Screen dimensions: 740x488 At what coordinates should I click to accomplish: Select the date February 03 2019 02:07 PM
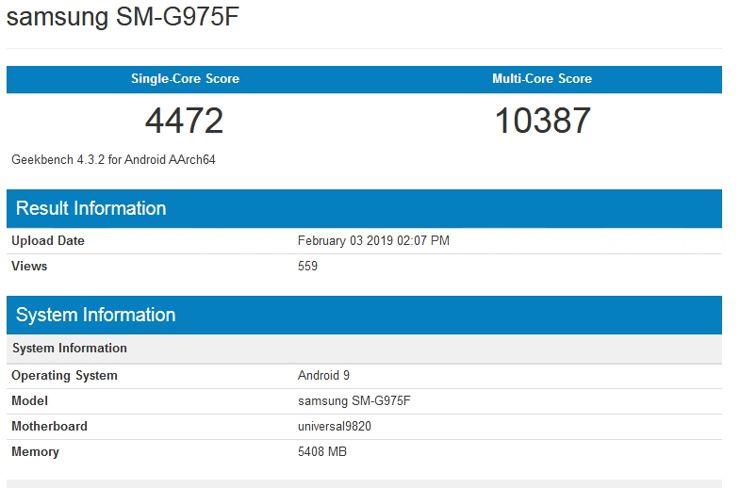(373, 241)
